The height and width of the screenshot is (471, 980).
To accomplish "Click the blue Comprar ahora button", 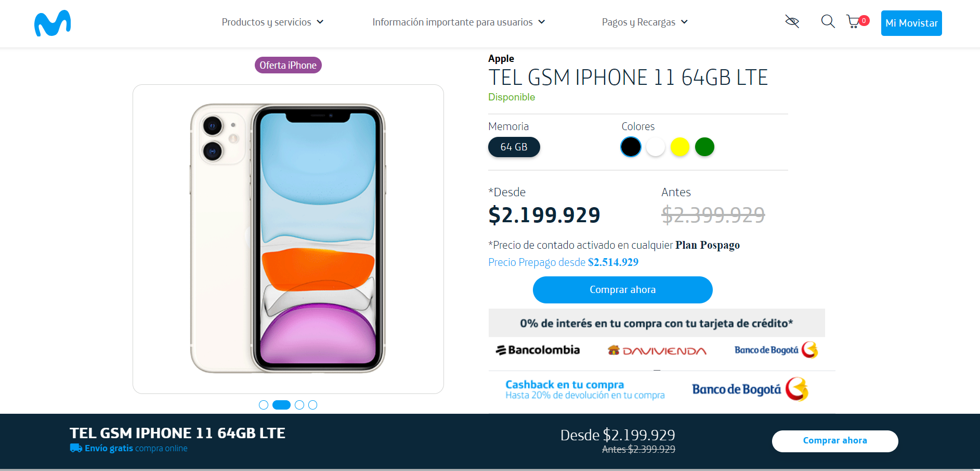I will tap(622, 290).
